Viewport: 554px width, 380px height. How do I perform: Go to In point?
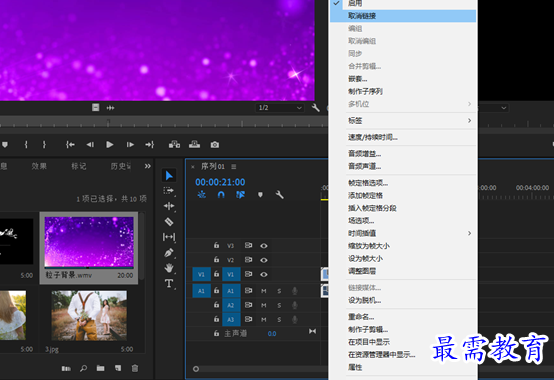tap(70, 144)
